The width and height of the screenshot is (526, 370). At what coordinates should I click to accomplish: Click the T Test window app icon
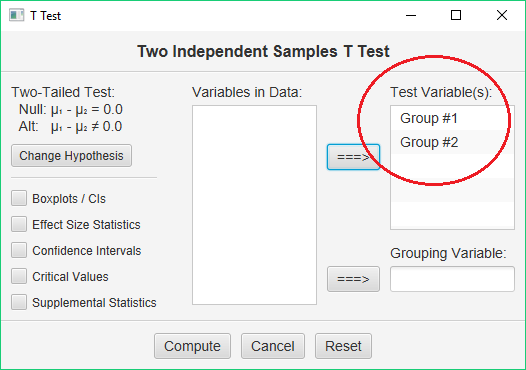click(x=16, y=15)
